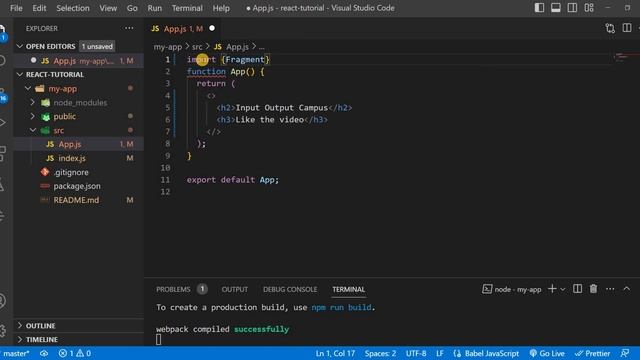Screen dimensions: 640x360
Task: Select App.js in Open Editors list
Action: (78, 61)
